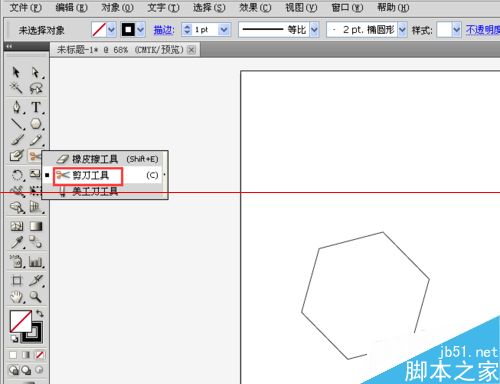Select the Selection arrow tool
The width and height of the screenshot is (500, 384).
[x=16, y=72]
